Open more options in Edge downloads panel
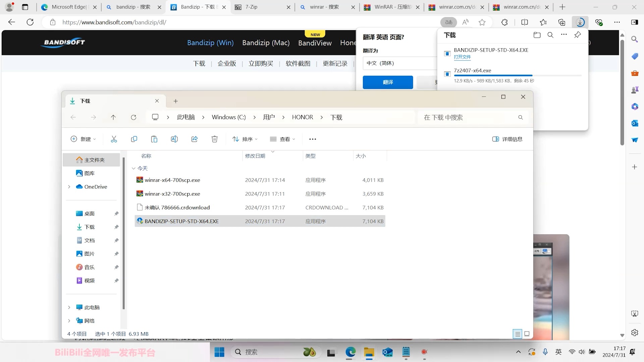644x362 pixels. click(564, 35)
